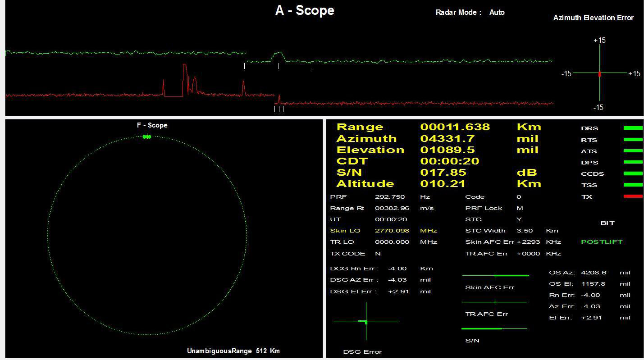
Task: Click the Range Rt value 00382.96
Action: point(392,208)
